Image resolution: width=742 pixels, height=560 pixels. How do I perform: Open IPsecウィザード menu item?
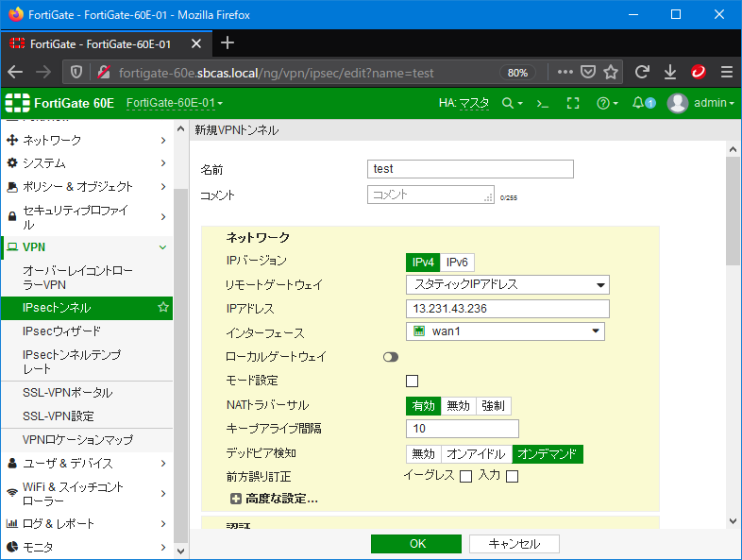(87, 331)
